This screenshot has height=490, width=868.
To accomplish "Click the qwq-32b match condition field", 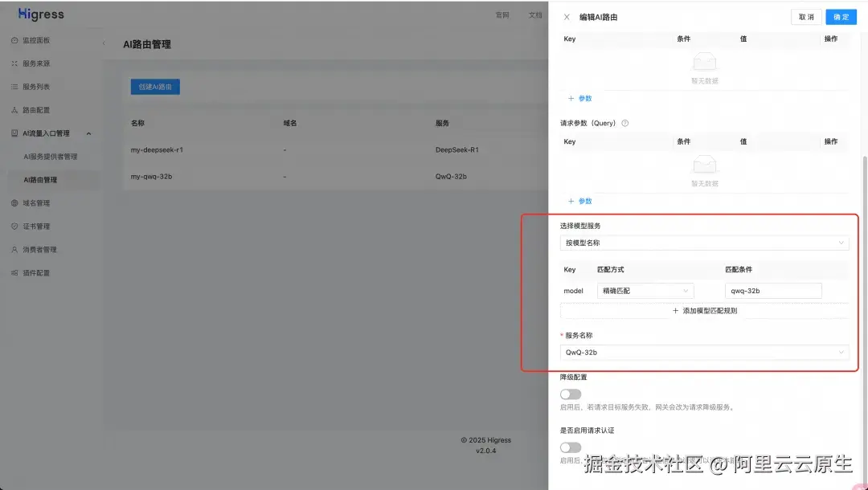I will point(773,291).
